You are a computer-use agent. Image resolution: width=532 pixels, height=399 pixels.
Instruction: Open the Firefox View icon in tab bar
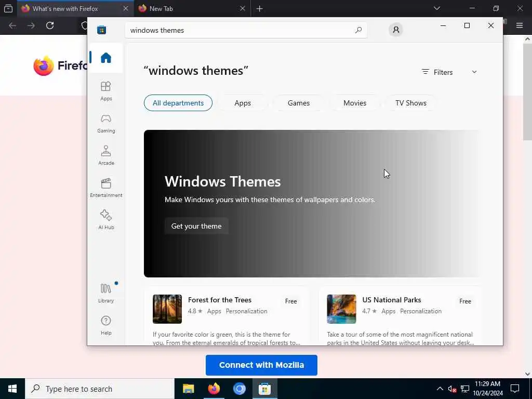coord(8,8)
